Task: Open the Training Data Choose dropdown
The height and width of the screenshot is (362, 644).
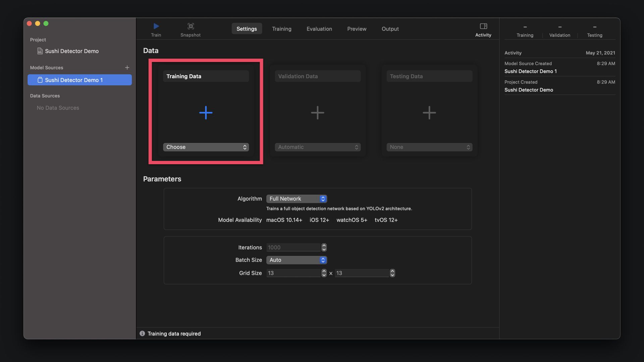Action: click(x=206, y=147)
